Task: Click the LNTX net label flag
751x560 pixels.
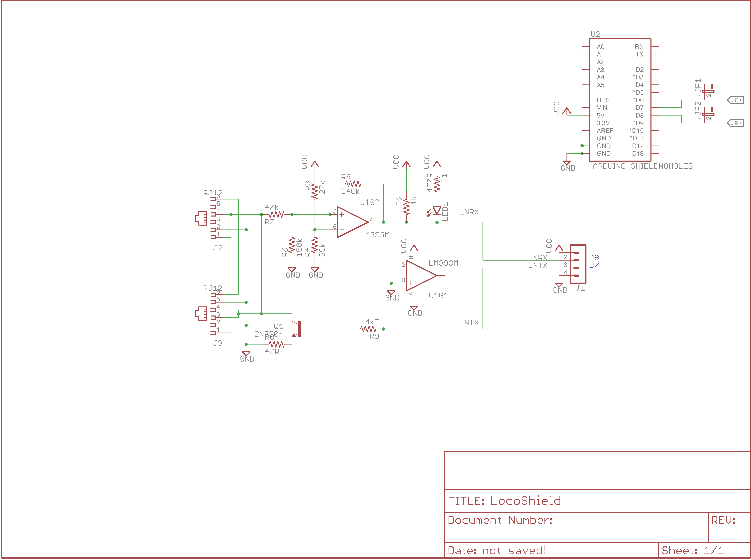Action: (x=735, y=100)
